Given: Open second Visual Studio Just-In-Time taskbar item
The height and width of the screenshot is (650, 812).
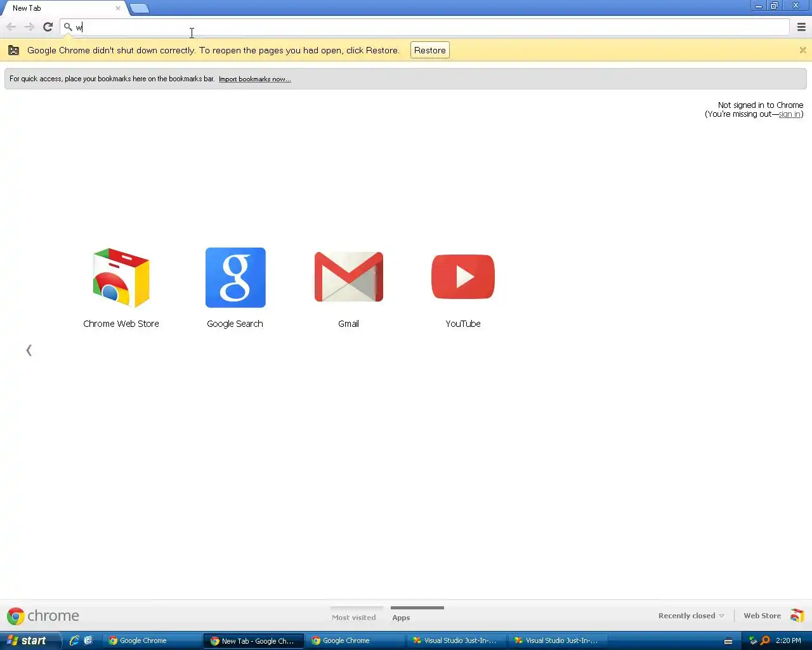Looking at the screenshot, I should 558,640.
